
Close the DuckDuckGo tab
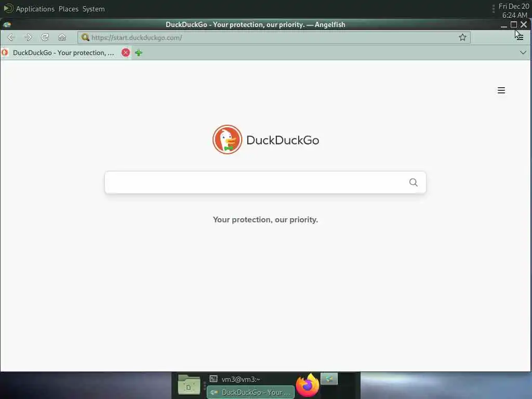click(x=126, y=52)
